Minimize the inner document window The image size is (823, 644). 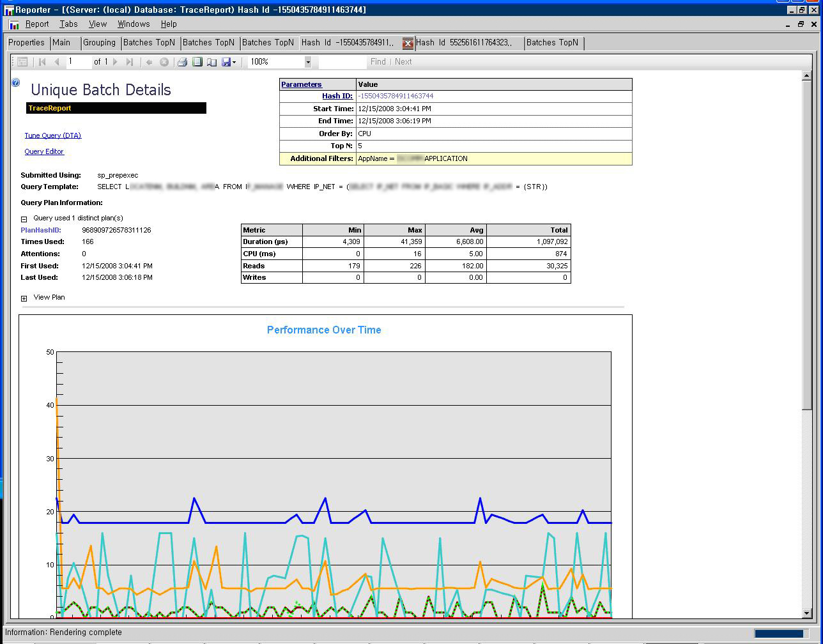pos(788,24)
